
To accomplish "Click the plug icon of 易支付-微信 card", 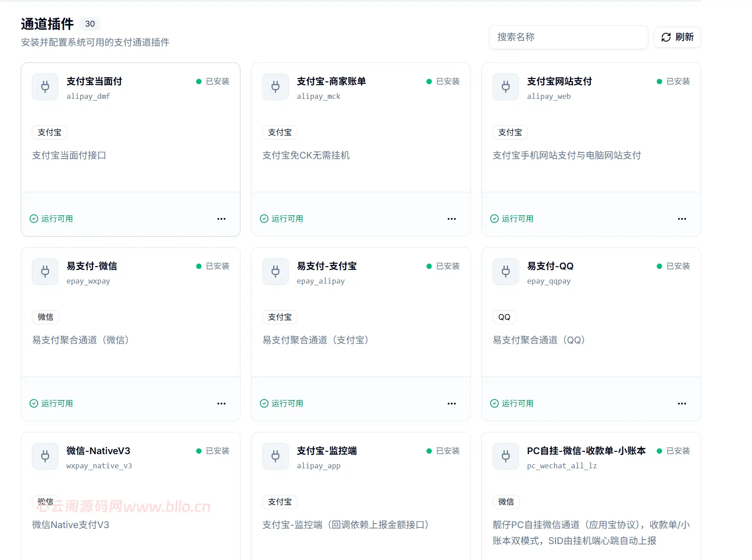I will click(x=45, y=271).
